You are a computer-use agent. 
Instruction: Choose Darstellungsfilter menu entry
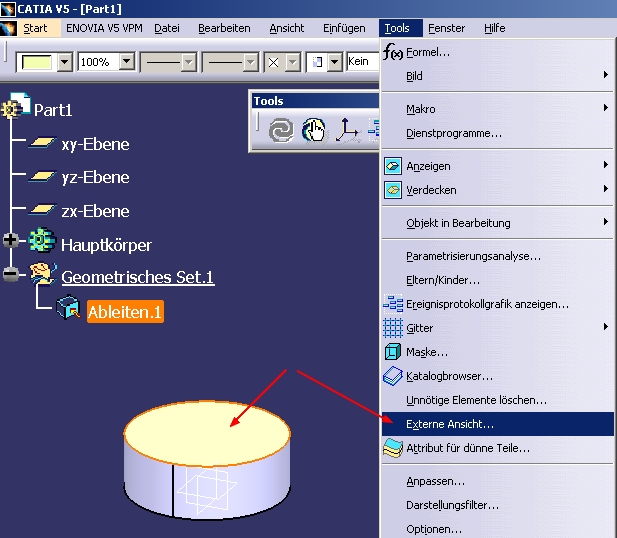[x=497, y=505]
